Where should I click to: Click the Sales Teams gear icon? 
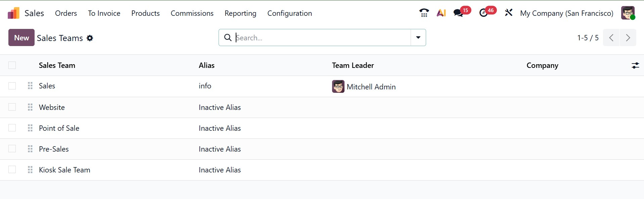90,38
